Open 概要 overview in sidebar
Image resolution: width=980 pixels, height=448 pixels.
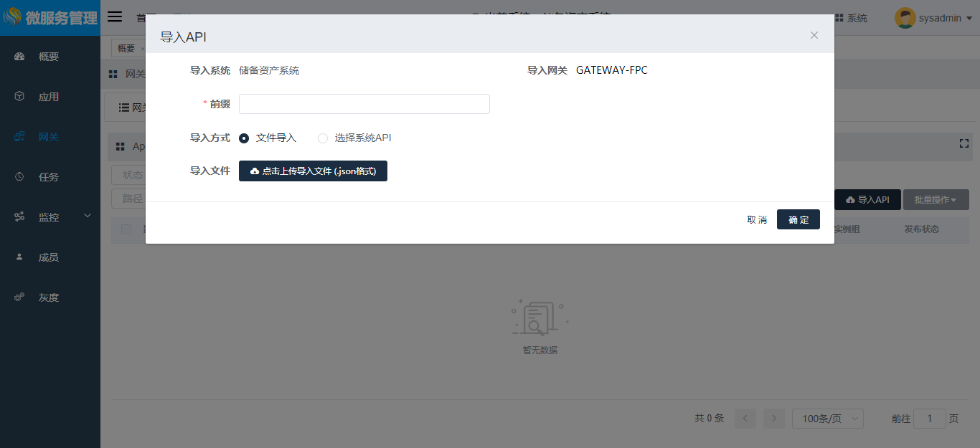[x=48, y=57]
